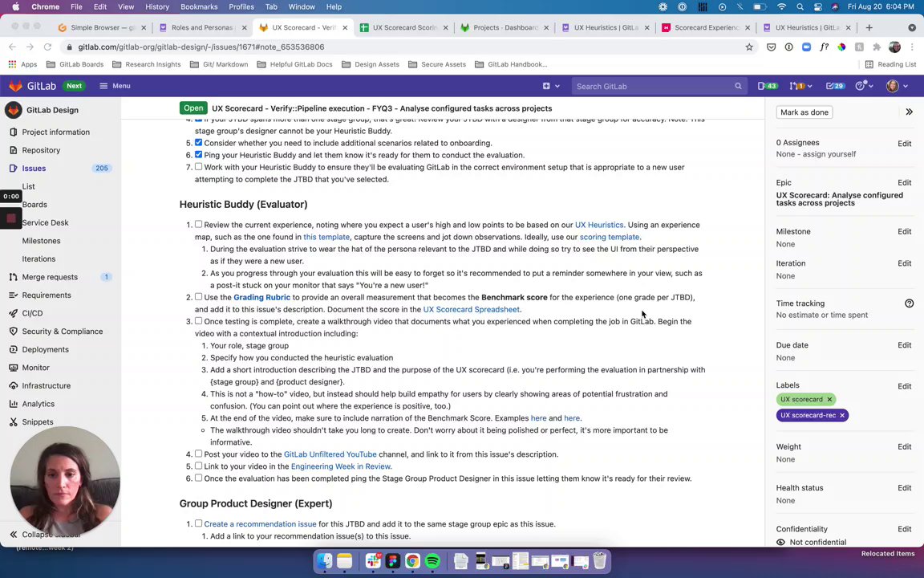Open the to-do list icon showing 29
Viewport: 924px width, 578px height.
(835, 86)
